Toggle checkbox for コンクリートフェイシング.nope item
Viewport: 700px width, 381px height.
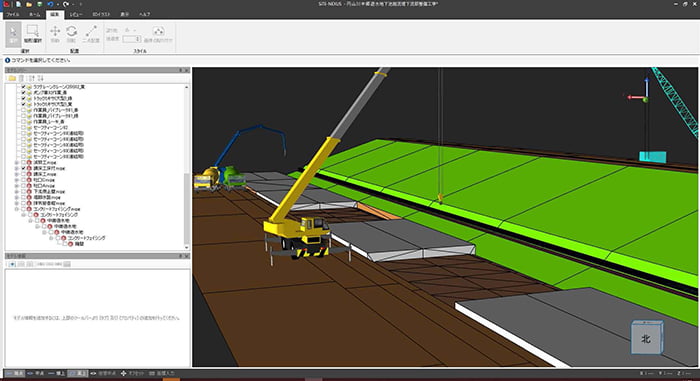pyautogui.click(x=24, y=209)
